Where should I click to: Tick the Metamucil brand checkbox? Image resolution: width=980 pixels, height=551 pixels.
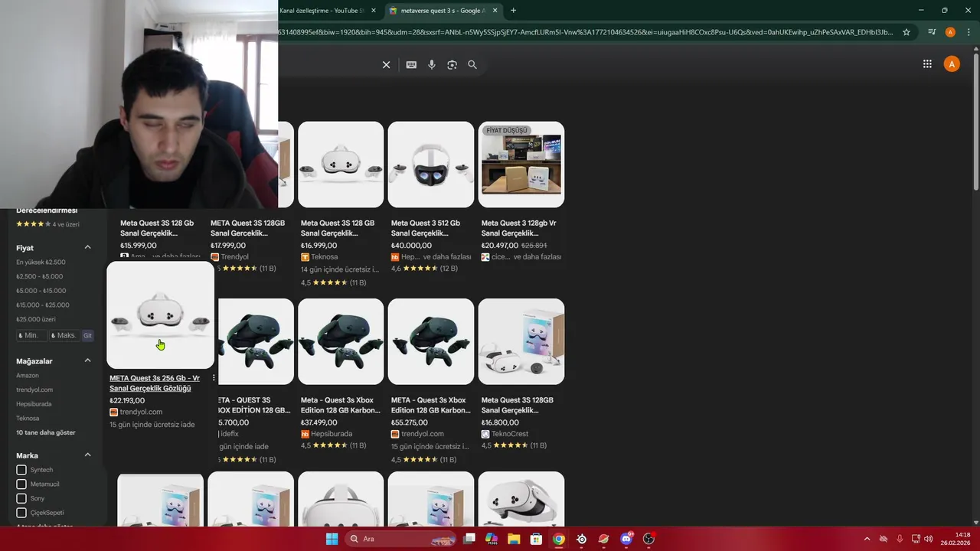[21, 484]
